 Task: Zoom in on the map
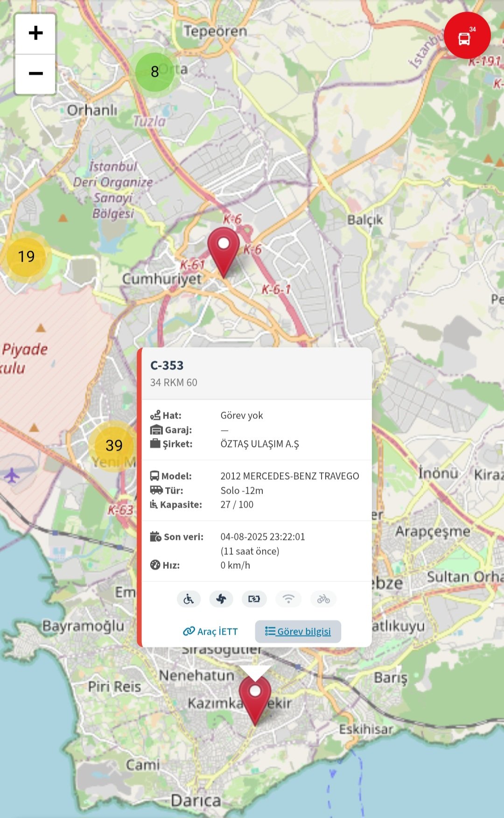(35, 34)
